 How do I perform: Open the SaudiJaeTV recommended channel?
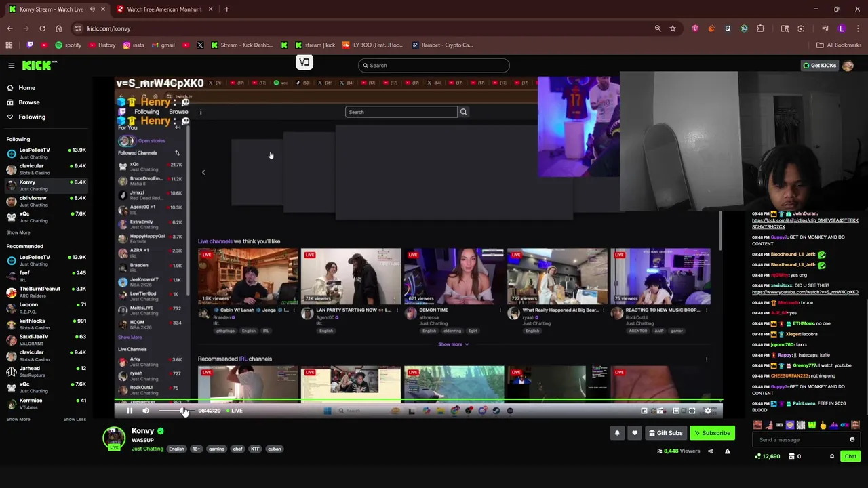click(46, 340)
